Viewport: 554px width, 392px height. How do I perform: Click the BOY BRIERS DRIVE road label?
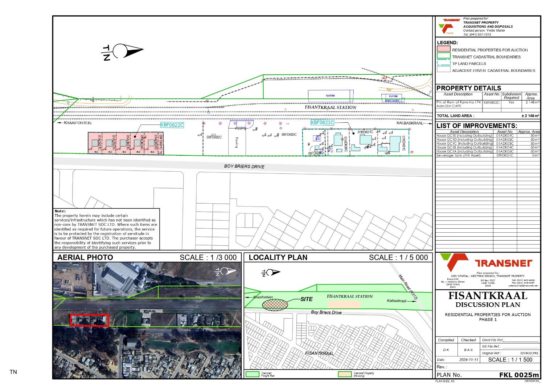[x=244, y=167]
